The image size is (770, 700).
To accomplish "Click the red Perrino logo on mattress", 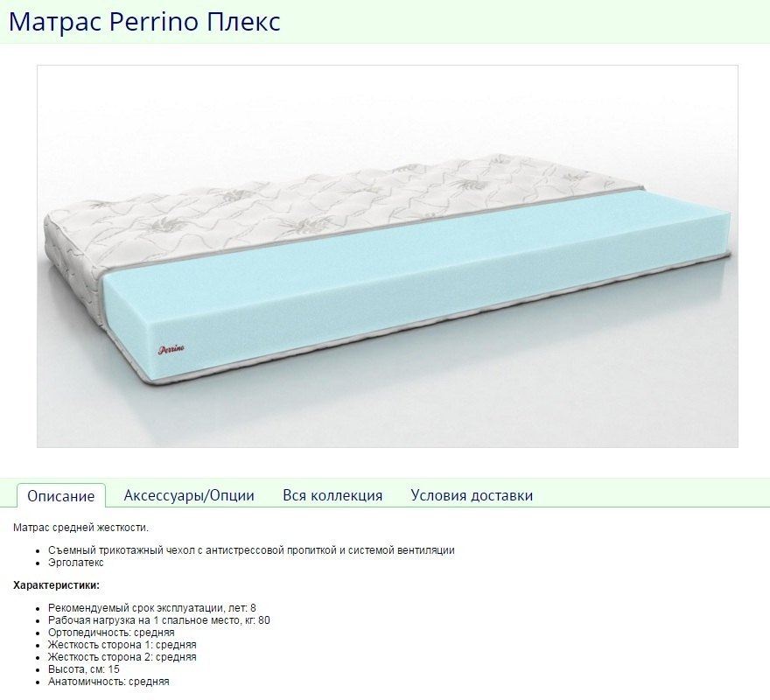I will click(x=171, y=349).
